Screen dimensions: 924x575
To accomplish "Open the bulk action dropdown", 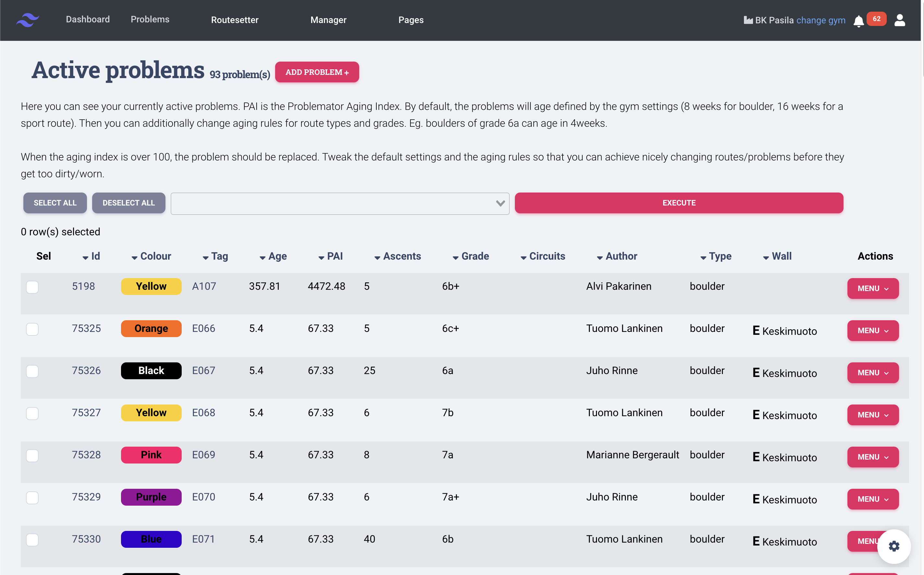I will point(340,204).
